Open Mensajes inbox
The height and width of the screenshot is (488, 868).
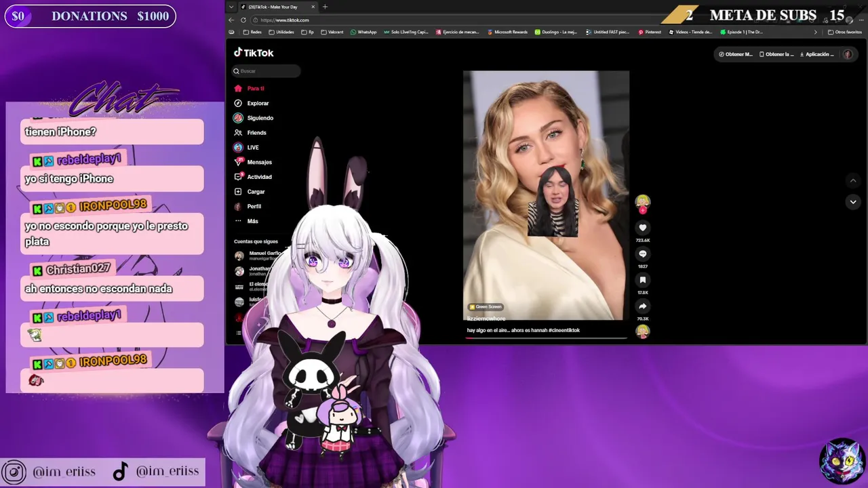[253, 162]
